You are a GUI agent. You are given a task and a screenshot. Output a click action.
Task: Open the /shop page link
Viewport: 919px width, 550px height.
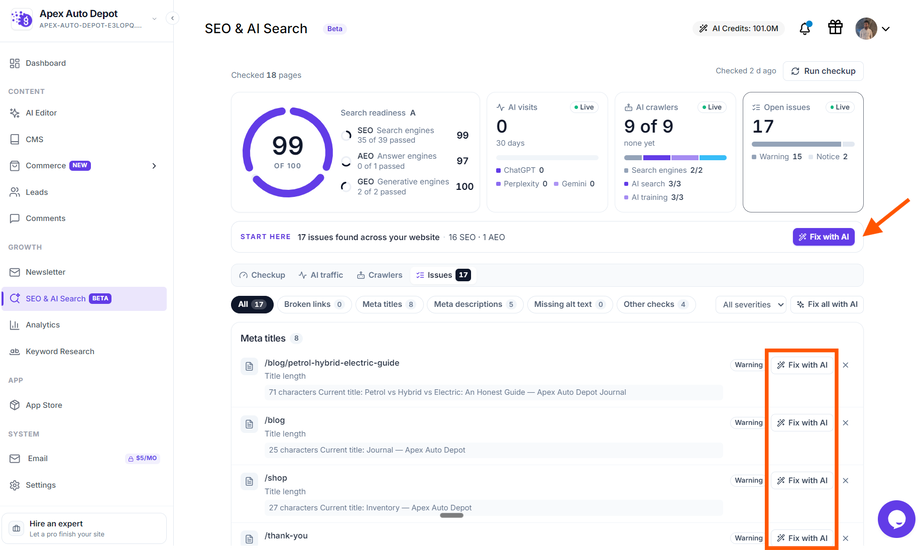[275, 478]
